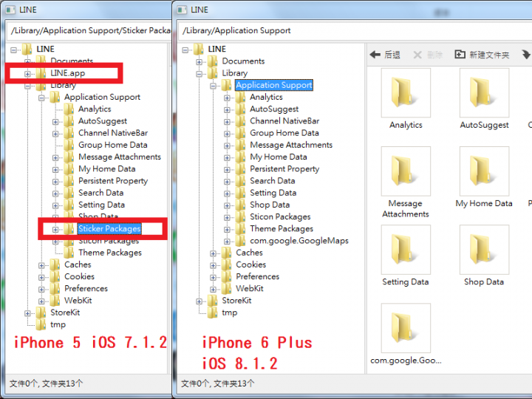Click the greyed Delete (删除) toolbar button

tap(428, 55)
